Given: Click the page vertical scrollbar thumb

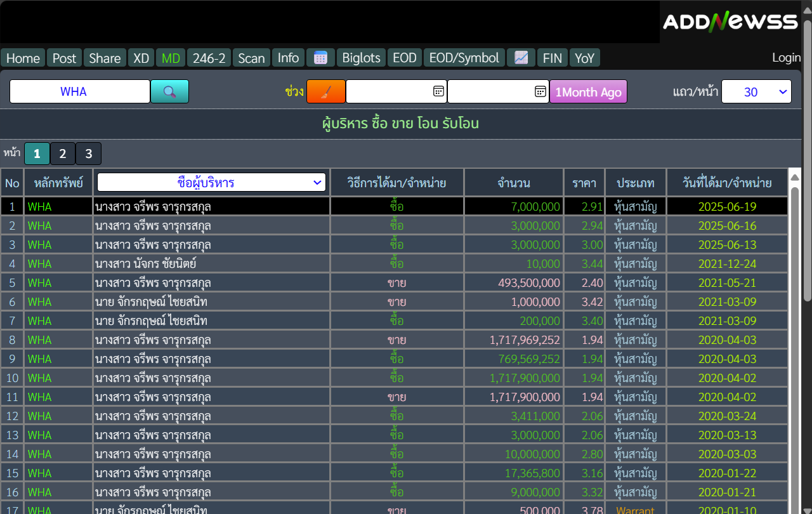Looking at the screenshot, I should [x=807, y=160].
